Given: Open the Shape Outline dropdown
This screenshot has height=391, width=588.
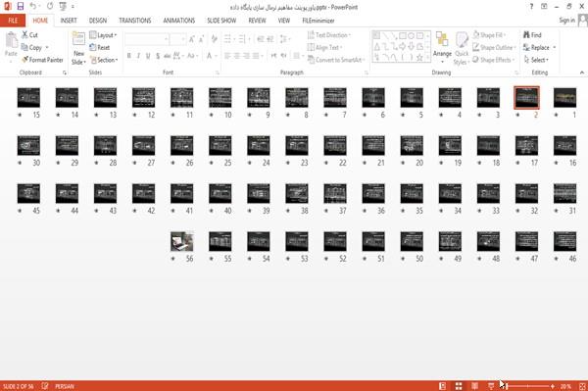Looking at the screenshot, I should 494,47.
